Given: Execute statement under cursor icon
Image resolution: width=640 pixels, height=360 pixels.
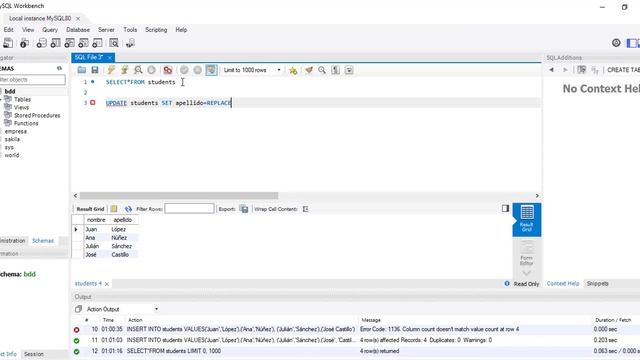Looking at the screenshot, I should (124, 70).
